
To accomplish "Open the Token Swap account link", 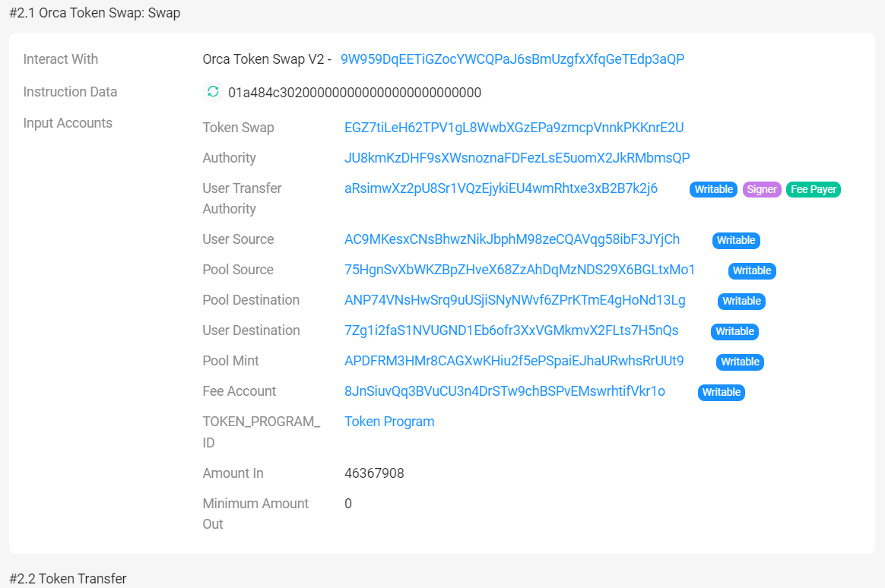I will [x=514, y=128].
